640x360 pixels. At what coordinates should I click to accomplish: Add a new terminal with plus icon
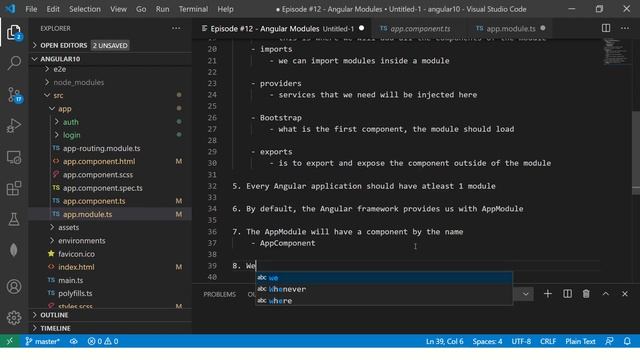point(548,294)
